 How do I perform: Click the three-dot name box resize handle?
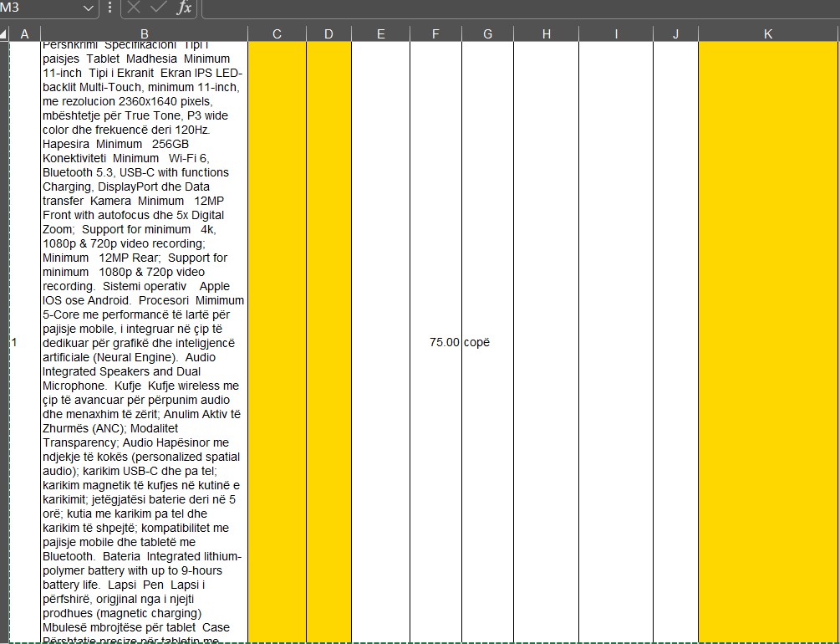point(110,8)
